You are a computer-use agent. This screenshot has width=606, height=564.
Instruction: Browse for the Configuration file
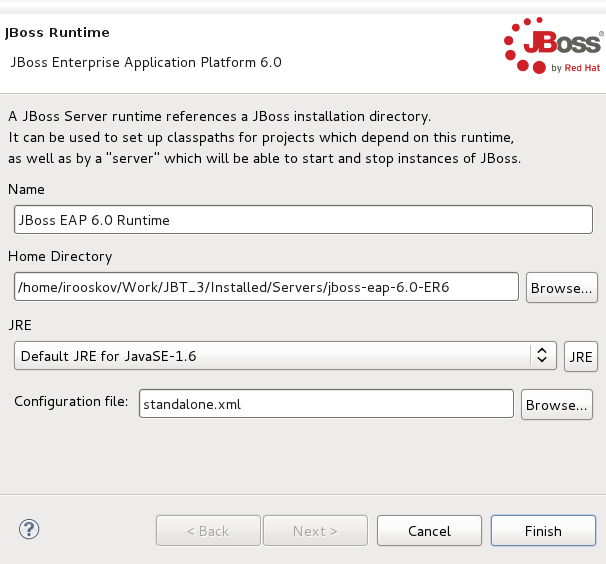coord(557,405)
